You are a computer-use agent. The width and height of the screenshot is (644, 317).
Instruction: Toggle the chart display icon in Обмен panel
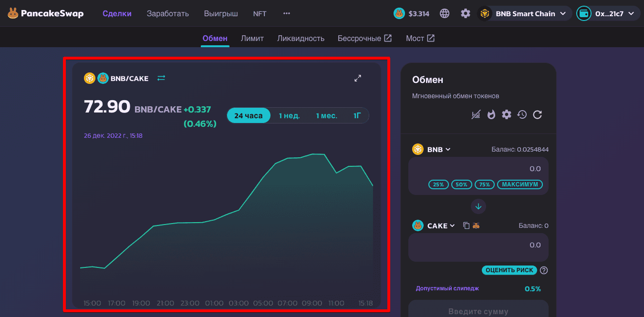476,114
